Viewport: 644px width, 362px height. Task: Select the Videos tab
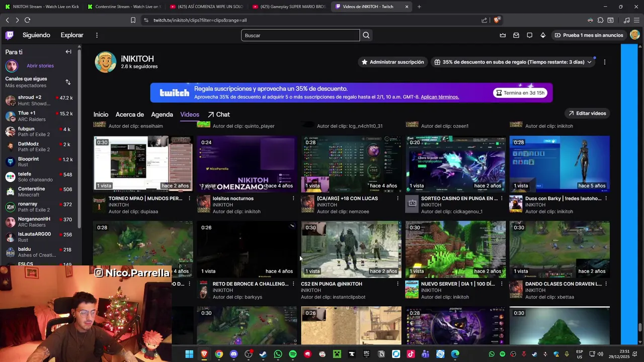[190, 115]
